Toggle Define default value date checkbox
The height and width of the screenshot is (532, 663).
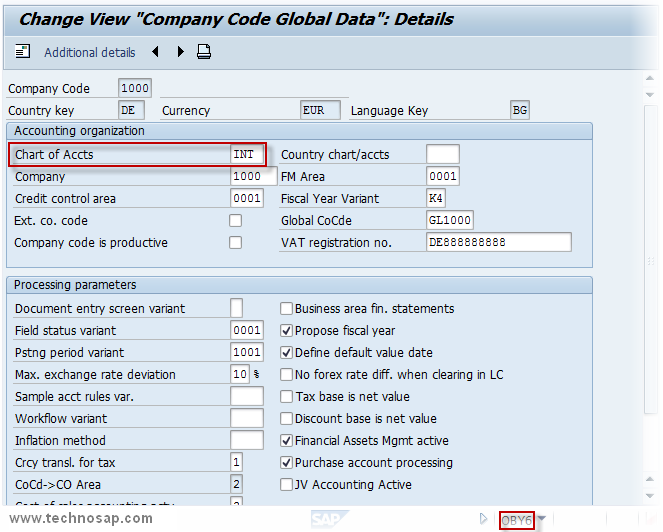[x=287, y=353]
